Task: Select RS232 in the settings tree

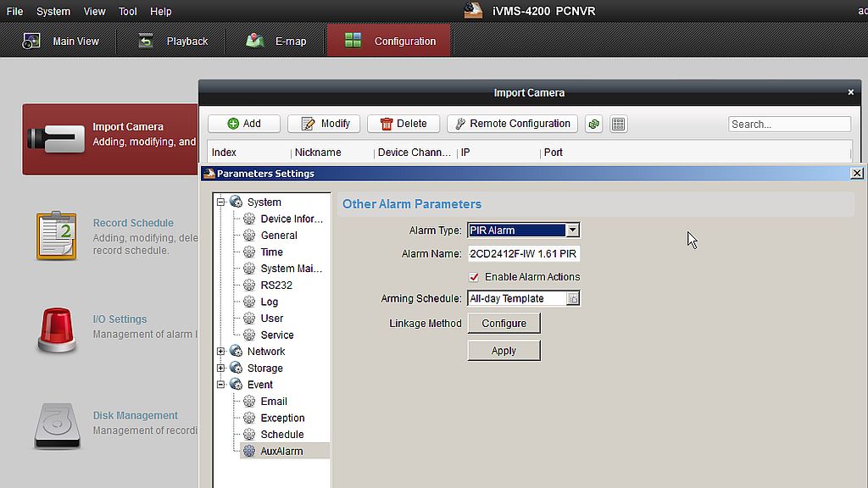Action: [276, 285]
